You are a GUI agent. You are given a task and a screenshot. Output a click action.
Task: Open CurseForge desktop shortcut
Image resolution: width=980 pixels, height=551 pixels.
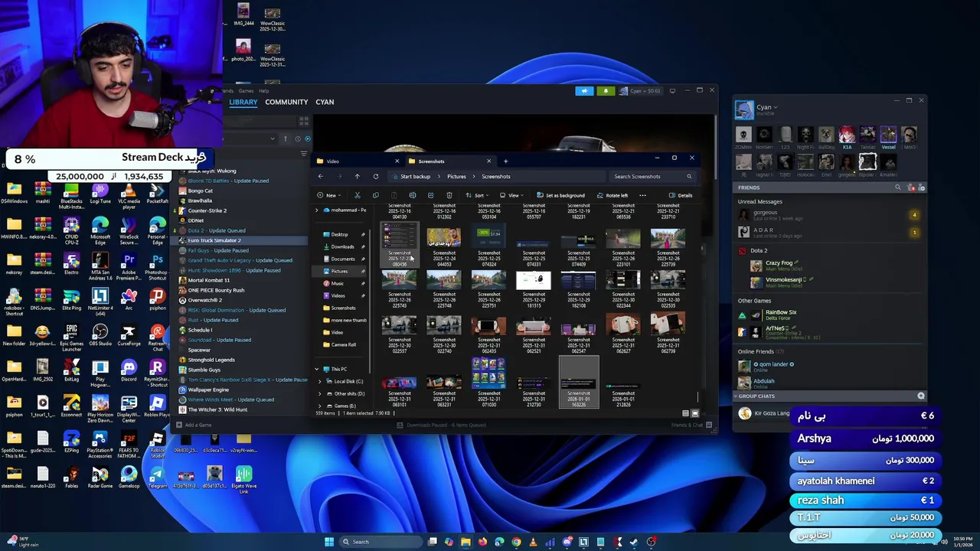pos(129,335)
